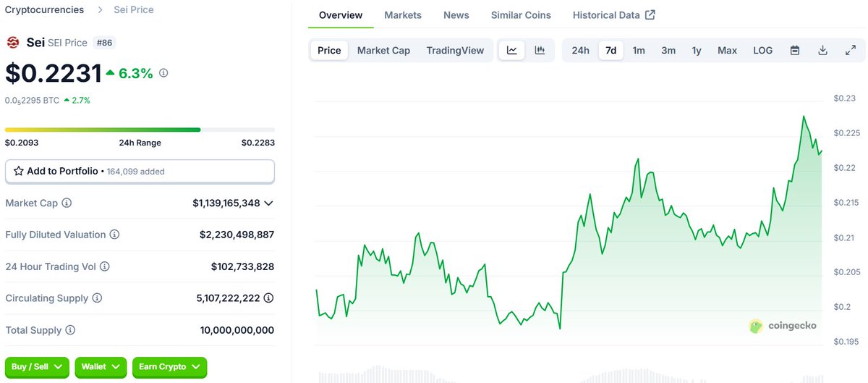
Task: Expand the chart to fullscreen
Action: [851, 51]
